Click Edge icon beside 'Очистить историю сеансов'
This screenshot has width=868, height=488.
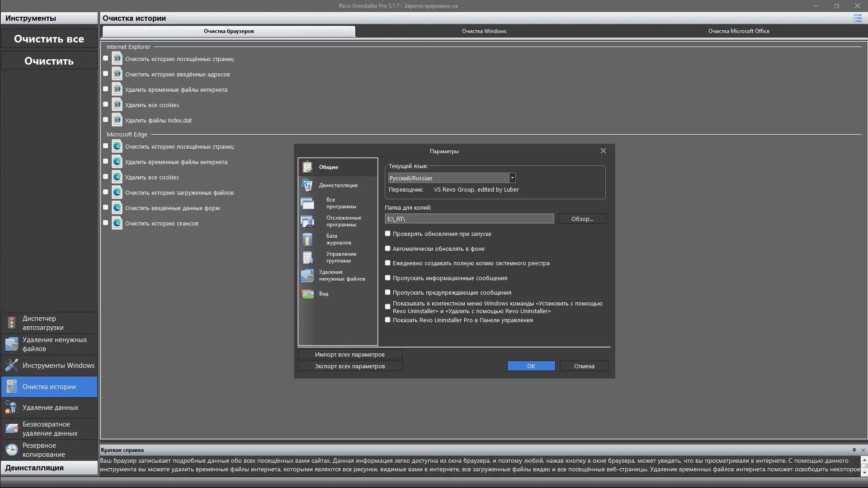click(117, 223)
